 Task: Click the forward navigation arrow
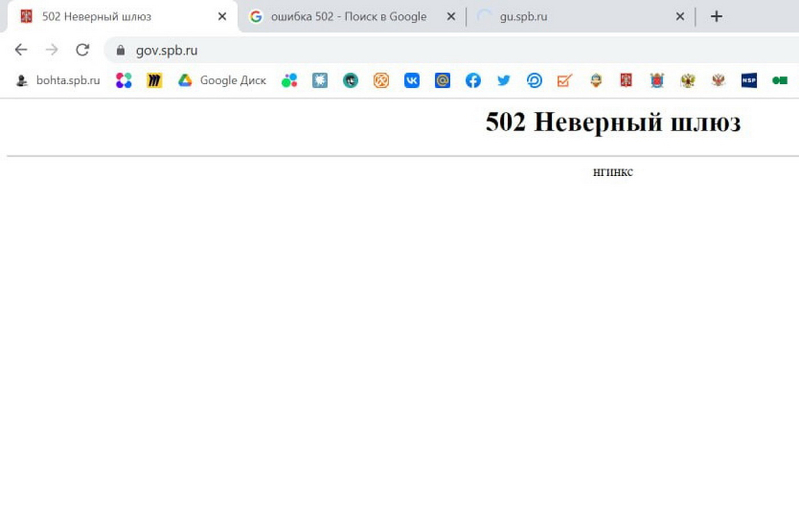(x=52, y=50)
